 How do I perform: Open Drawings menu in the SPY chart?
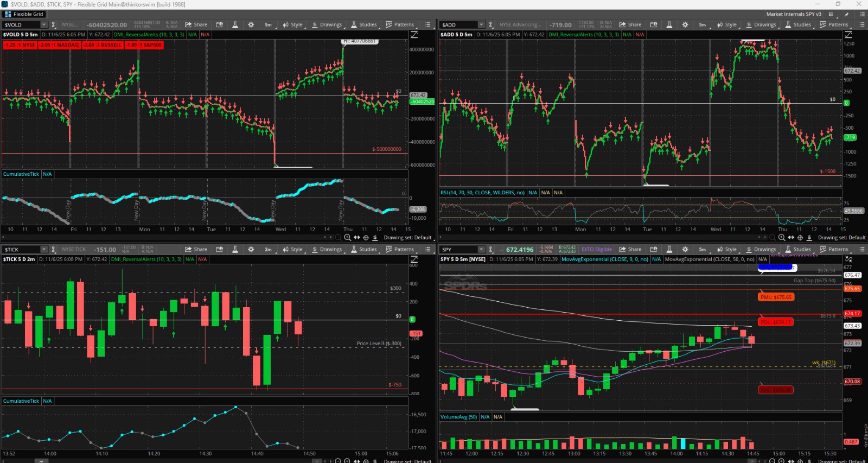tap(761, 249)
